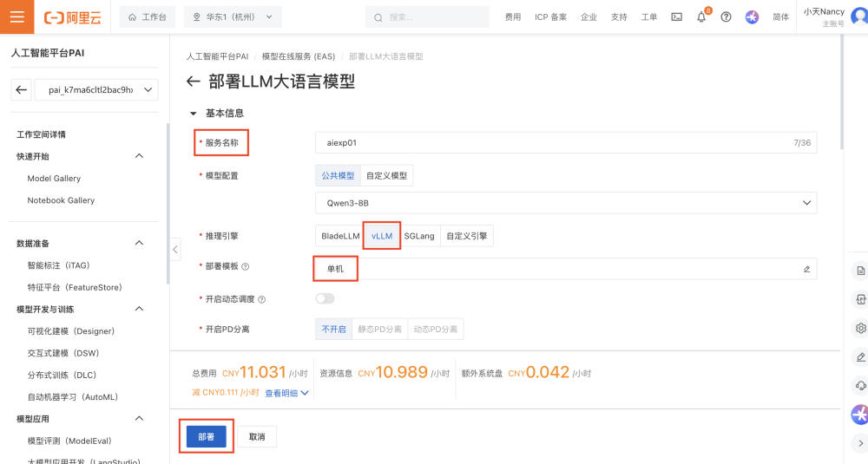868x464 pixels.
Task: Open the 华东1 (杭州) region selector
Action: tap(233, 17)
